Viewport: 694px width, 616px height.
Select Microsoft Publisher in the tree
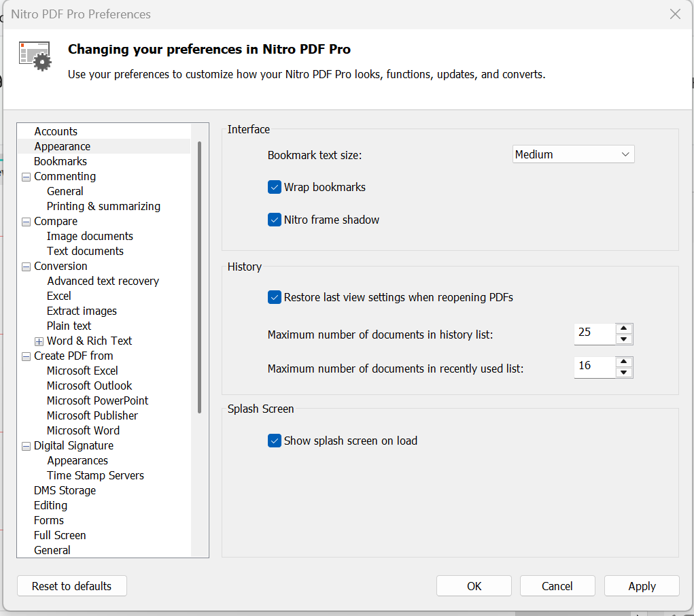click(x=92, y=416)
